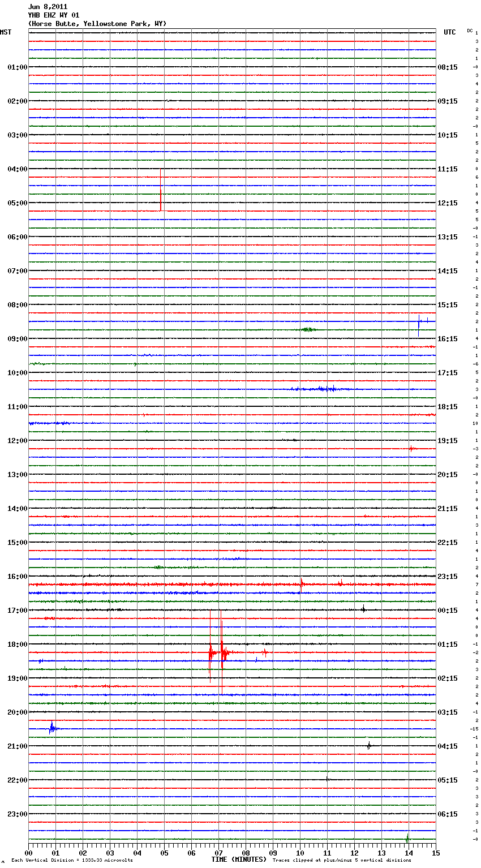Click the 11:15 UTC time label
Screen dimensions: 481x868
448,169
